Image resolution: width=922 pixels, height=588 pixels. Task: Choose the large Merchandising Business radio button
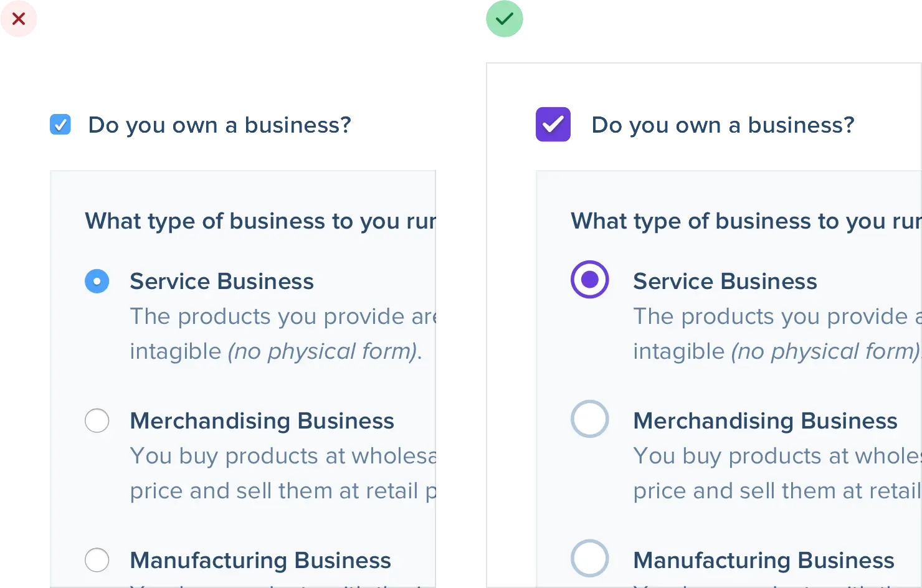589,419
